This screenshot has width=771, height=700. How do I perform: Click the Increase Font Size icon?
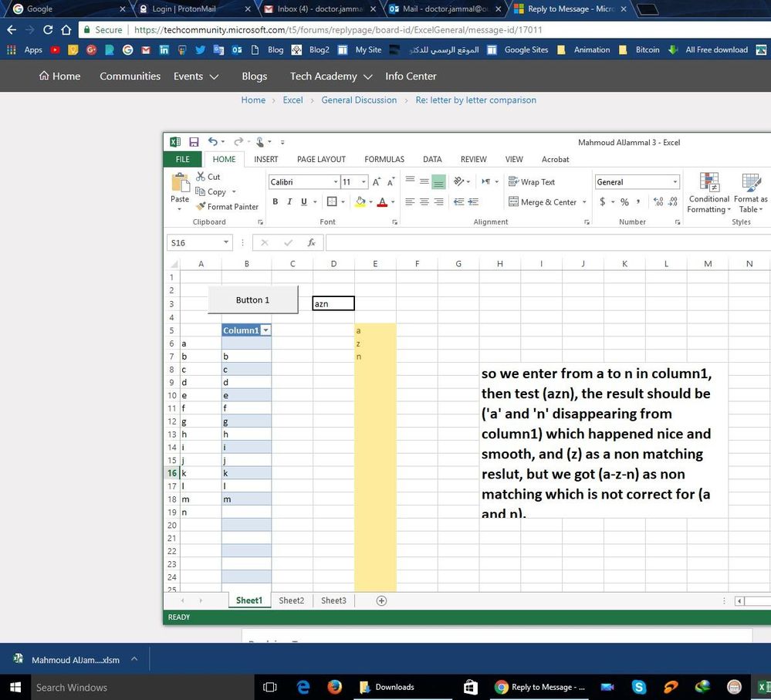coord(376,182)
